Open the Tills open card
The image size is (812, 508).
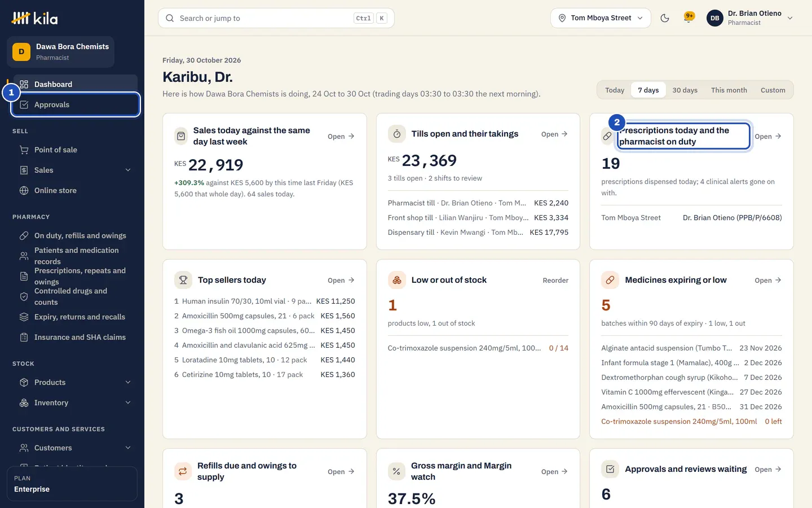(x=554, y=134)
